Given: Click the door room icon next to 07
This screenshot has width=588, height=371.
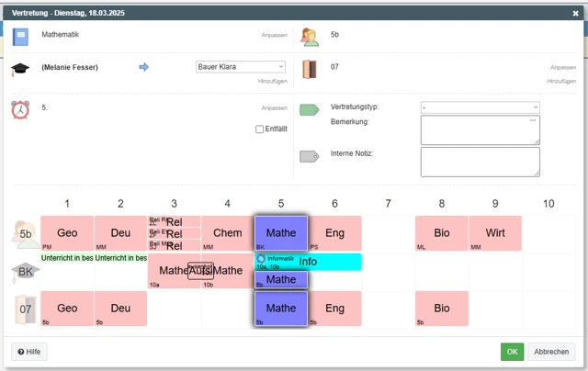Looking at the screenshot, I should (x=309, y=69).
